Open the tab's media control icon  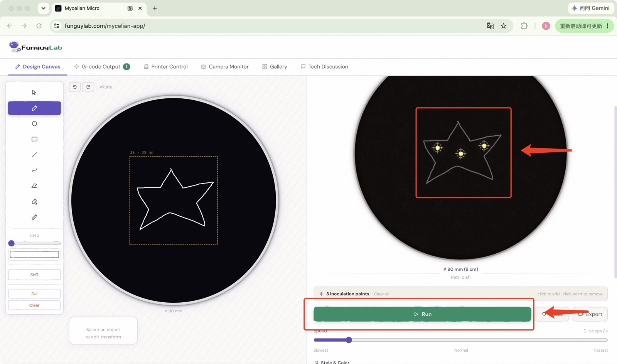(130, 8)
